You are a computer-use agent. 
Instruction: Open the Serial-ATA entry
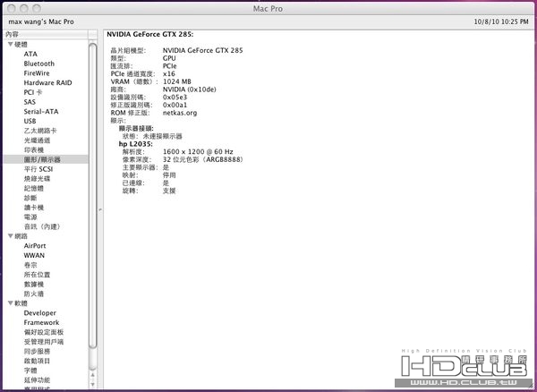click(x=41, y=112)
